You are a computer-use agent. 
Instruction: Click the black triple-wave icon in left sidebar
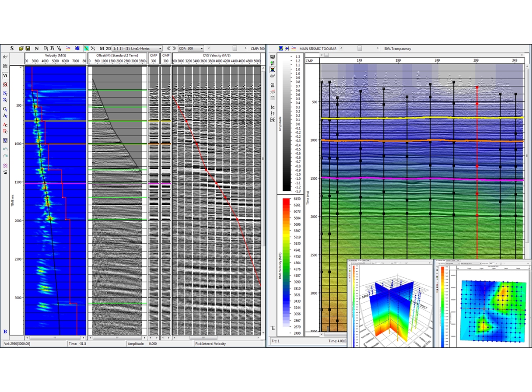pos(5,172)
